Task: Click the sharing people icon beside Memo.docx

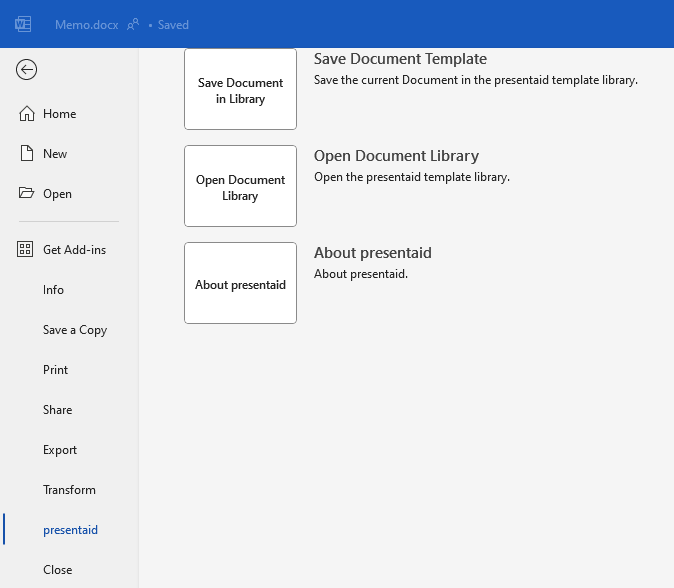Action: (x=133, y=24)
